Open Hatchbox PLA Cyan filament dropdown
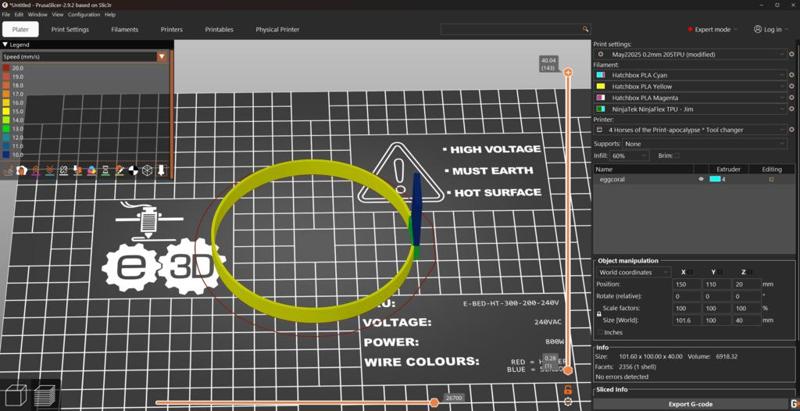The width and height of the screenshot is (800, 411). [691, 75]
